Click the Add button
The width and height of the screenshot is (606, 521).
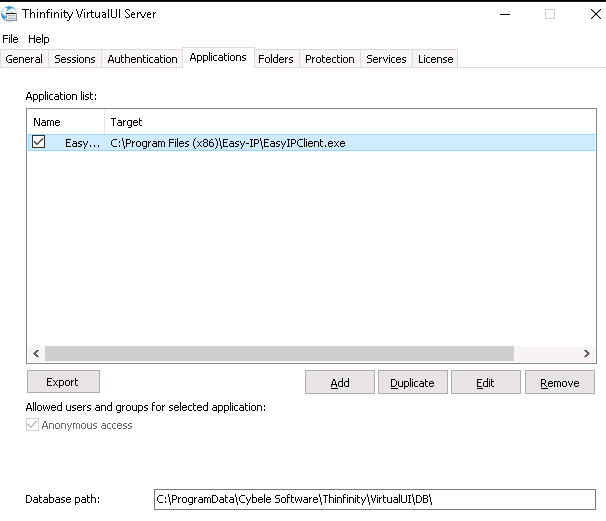click(340, 383)
